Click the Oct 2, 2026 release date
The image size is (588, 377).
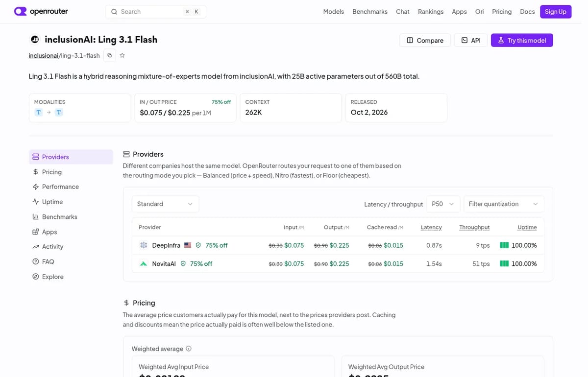(x=369, y=113)
